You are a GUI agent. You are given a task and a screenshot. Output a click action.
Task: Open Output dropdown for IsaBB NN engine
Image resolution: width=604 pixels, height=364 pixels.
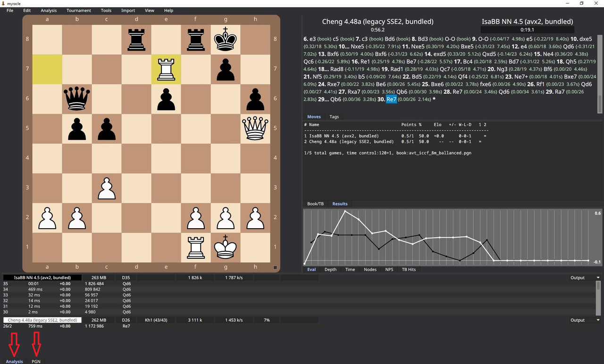tap(585, 278)
